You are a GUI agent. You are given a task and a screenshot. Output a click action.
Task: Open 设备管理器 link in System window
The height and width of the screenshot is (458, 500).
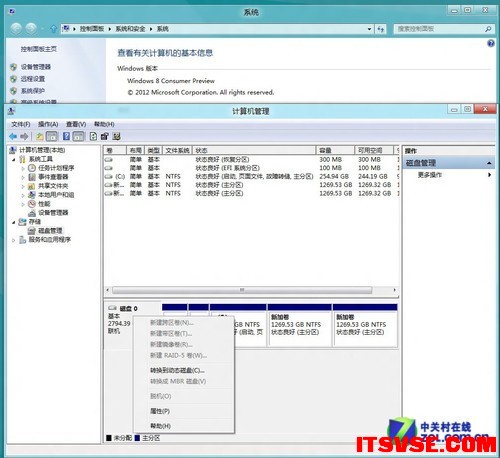(36, 67)
